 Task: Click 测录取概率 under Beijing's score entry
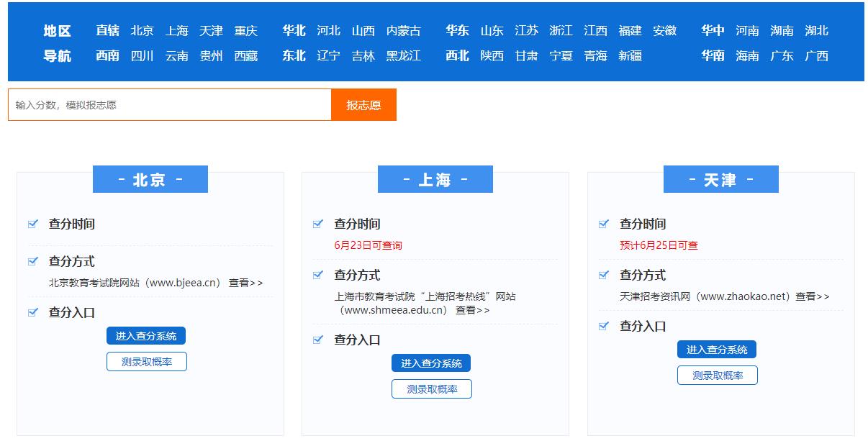click(x=146, y=362)
